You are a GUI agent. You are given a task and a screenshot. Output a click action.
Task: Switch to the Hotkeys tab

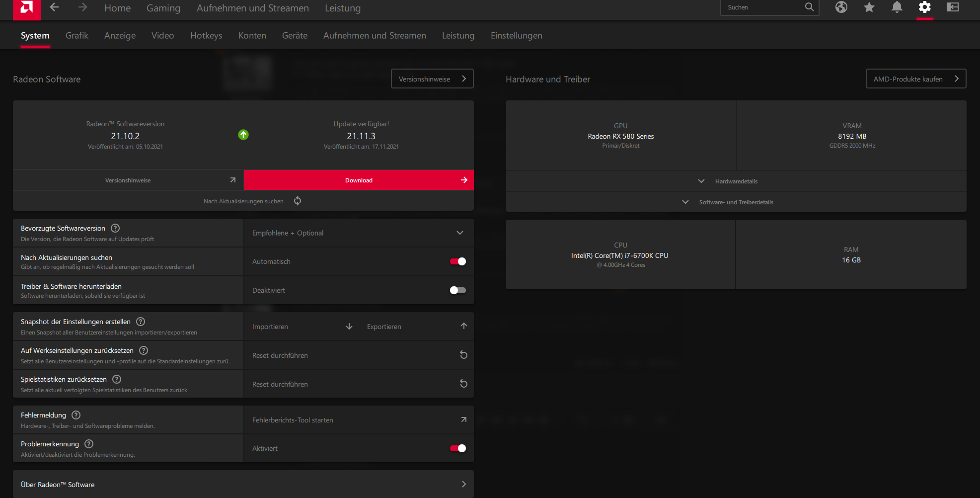[x=206, y=36]
